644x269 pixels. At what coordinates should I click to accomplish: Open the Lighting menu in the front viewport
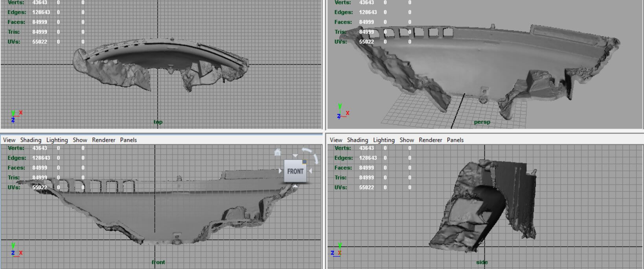click(57, 140)
